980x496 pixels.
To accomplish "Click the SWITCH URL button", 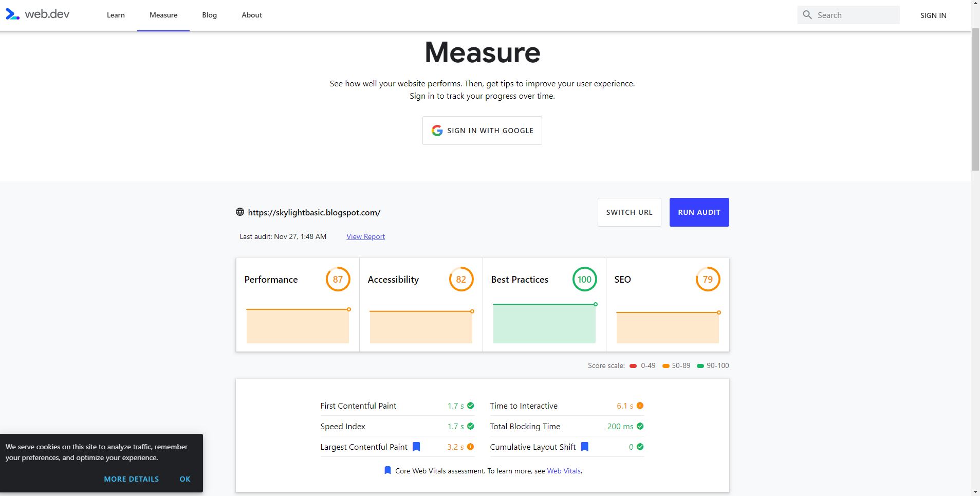I will coord(630,212).
